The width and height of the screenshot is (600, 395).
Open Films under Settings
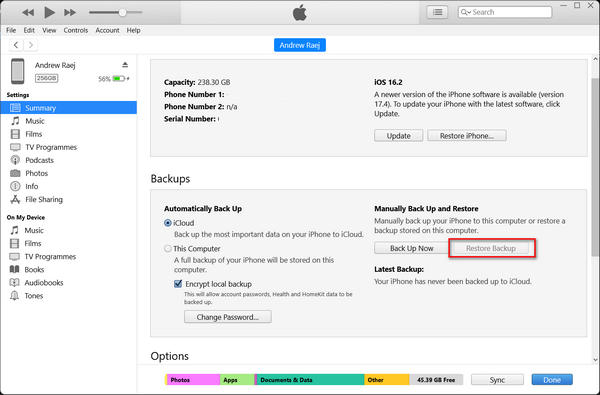click(33, 134)
